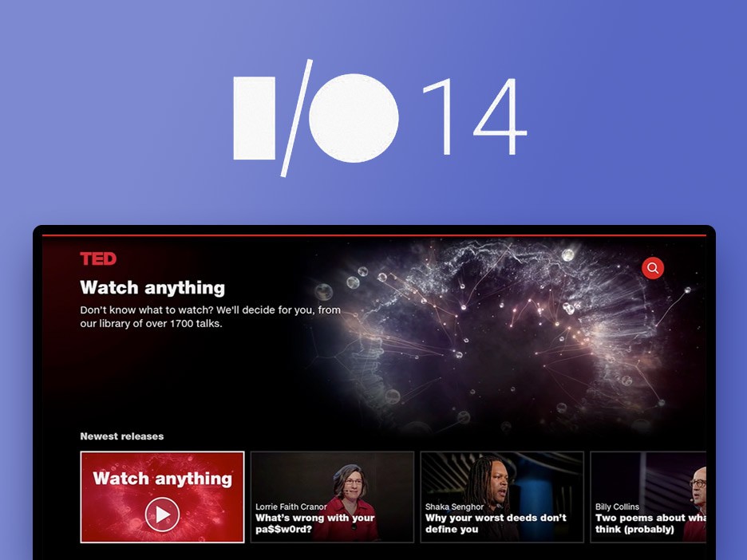Open Shaka Senghor's worst deeds talk

tap(502, 497)
